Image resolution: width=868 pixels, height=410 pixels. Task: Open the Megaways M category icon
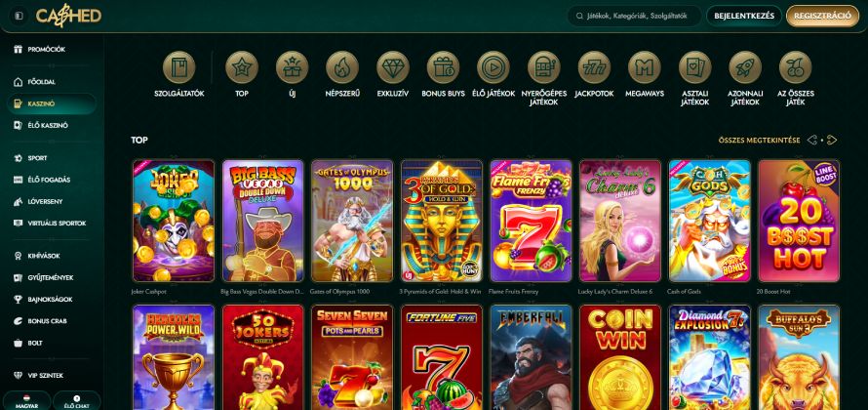pos(645,67)
